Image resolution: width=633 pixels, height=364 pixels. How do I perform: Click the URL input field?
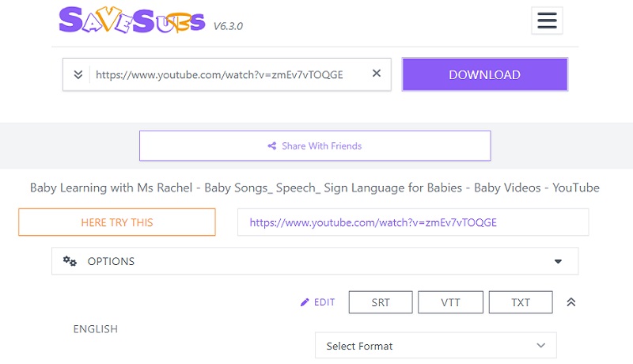(x=229, y=74)
